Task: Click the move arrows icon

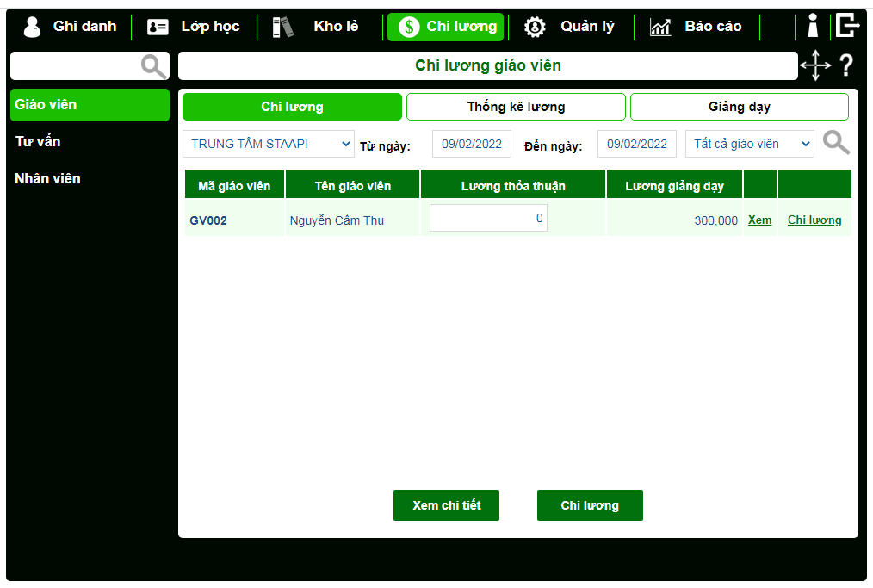Action: 814,66
